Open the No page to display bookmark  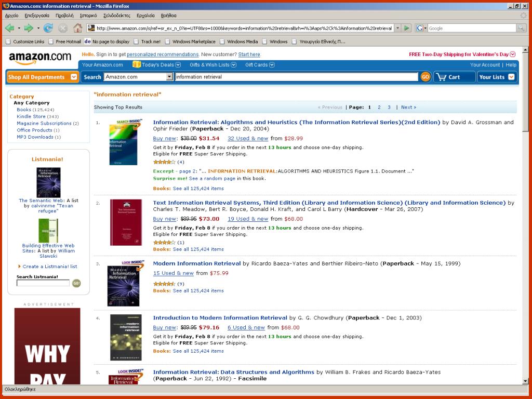107,42
